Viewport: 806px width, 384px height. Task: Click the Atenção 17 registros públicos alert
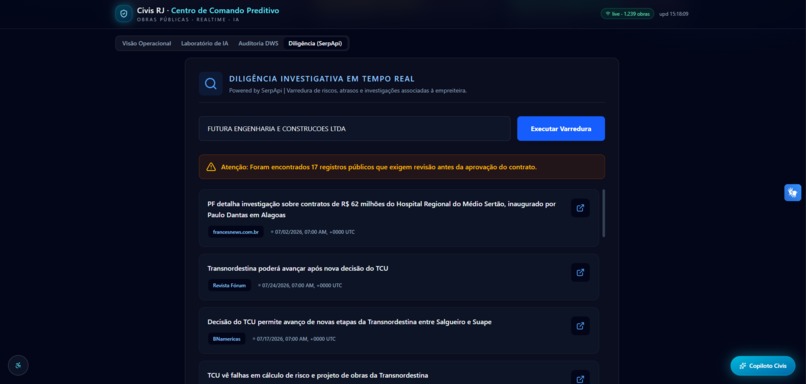pos(401,167)
